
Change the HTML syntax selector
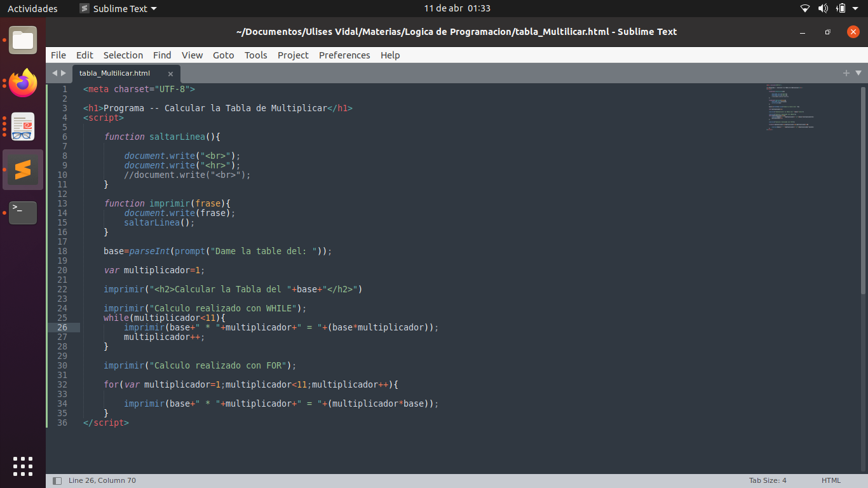[x=831, y=480]
